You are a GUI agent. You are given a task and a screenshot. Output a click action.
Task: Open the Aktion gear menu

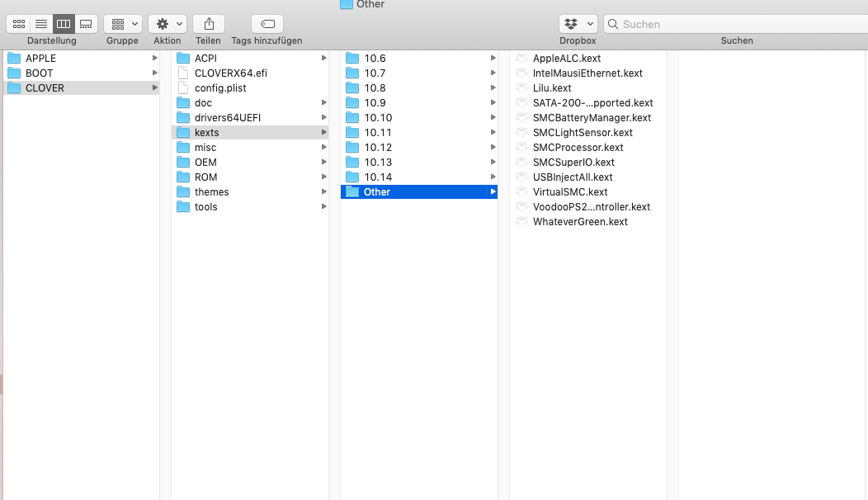(x=167, y=24)
